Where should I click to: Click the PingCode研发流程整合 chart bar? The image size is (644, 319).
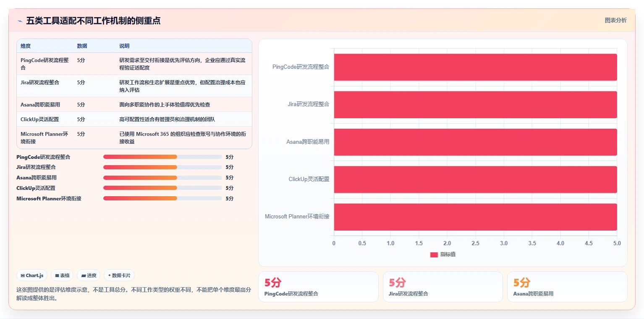click(x=475, y=67)
